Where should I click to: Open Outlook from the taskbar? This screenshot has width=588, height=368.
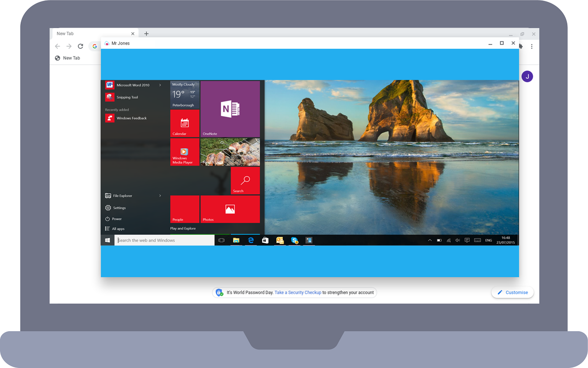(x=280, y=240)
